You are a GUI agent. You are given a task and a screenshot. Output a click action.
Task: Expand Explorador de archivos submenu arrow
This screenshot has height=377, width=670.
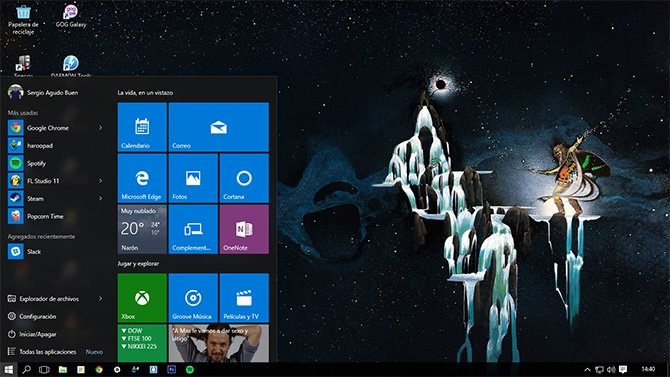point(100,299)
